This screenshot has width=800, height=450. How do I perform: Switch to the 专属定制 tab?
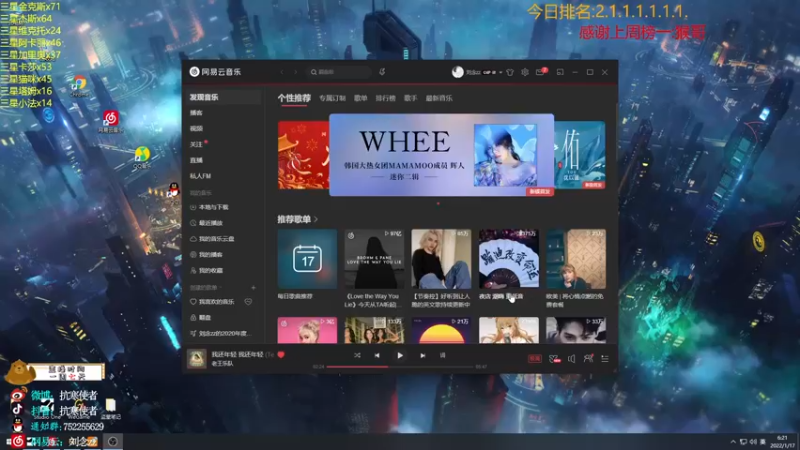(x=332, y=98)
